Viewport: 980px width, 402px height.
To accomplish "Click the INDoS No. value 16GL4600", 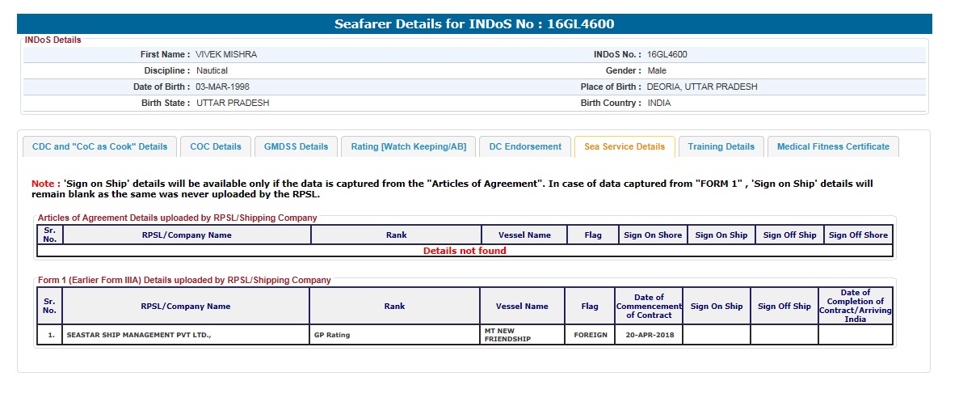I will pyautogui.click(x=667, y=55).
